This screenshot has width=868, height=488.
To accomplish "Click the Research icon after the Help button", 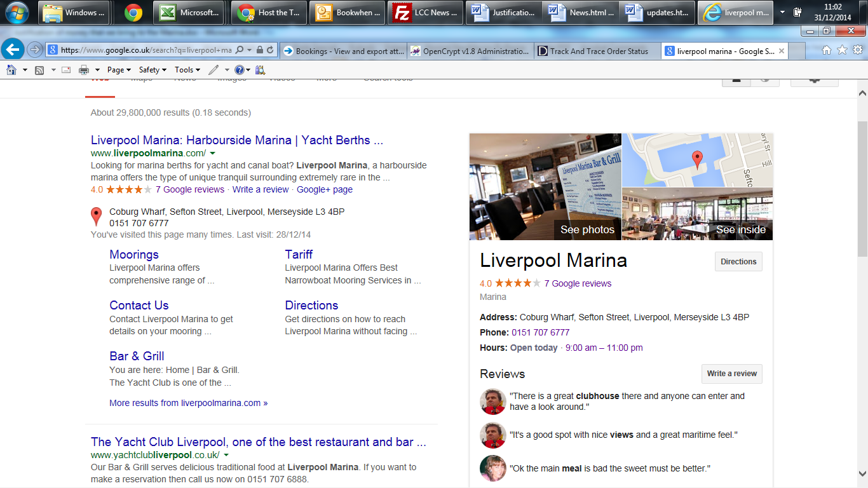I will click(x=260, y=70).
